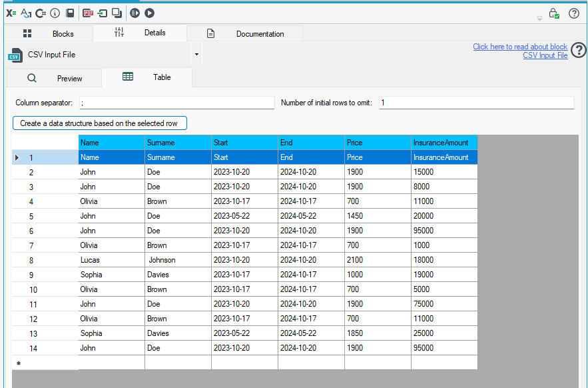588x388 pixels.
Task: Open the variables (X=) toolbar icon
Action: tap(11, 13)
